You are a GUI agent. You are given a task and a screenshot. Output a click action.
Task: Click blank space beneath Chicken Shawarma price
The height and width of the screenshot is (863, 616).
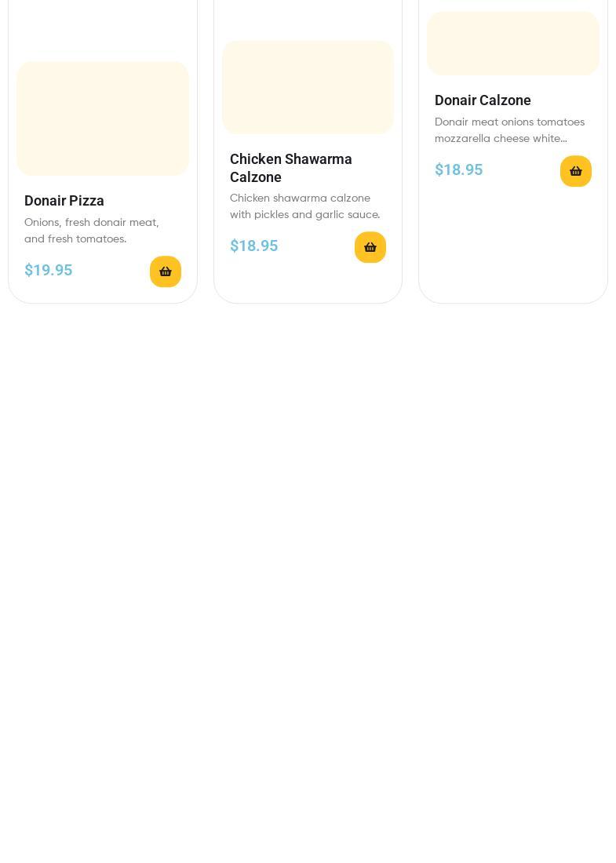[x=308, y=283]
